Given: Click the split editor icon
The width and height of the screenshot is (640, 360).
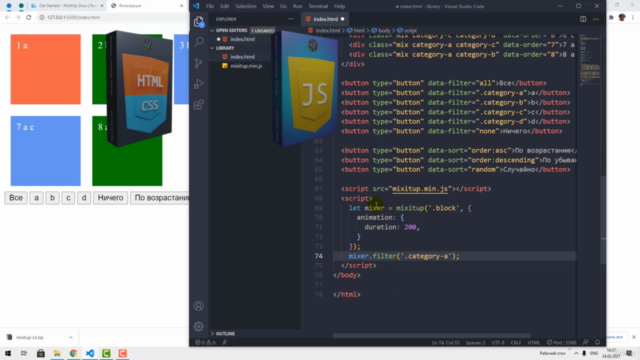Looking at the screenshot, I should [x=583, y=19].
